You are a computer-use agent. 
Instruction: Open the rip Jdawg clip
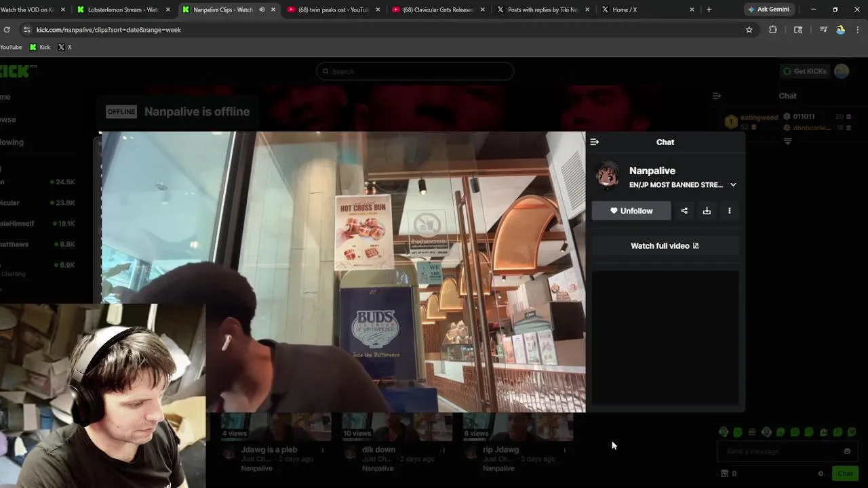click(500, 449)
